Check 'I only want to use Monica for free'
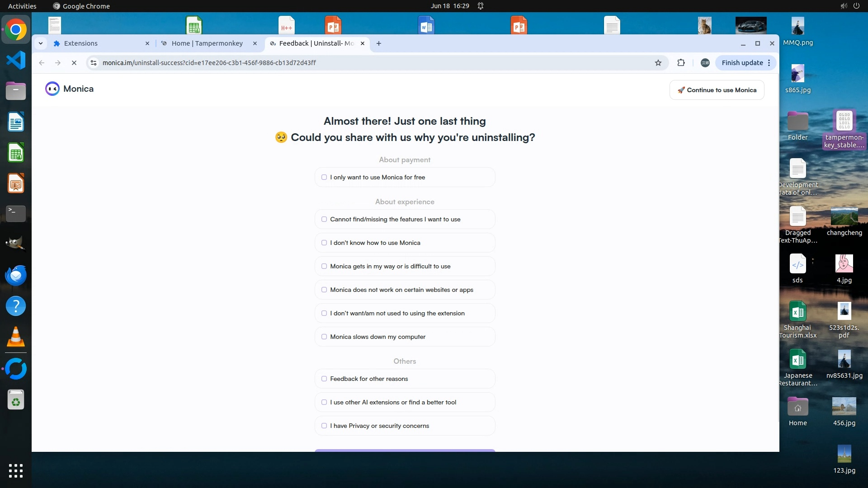Viewport: 868px width, 488px height. (324, 177)
